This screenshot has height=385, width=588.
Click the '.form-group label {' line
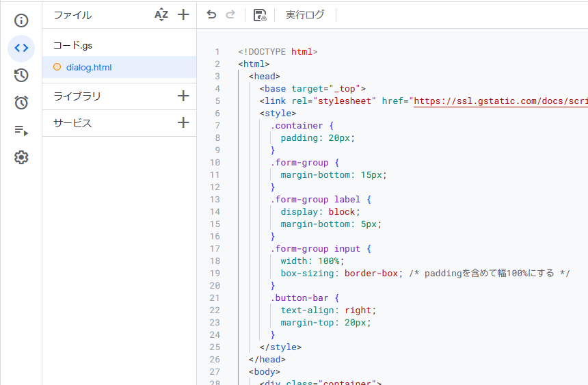pyautogui.click(x=321, y=199)
